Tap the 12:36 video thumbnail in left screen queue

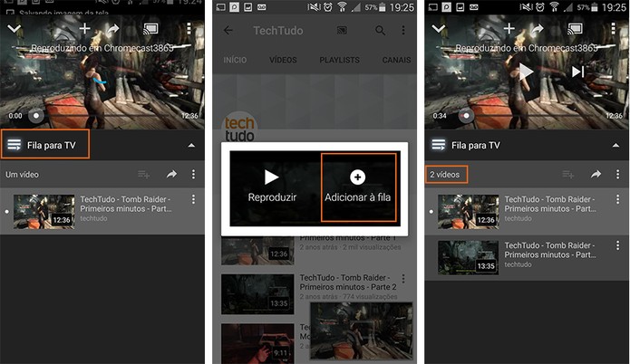(44, 212)
